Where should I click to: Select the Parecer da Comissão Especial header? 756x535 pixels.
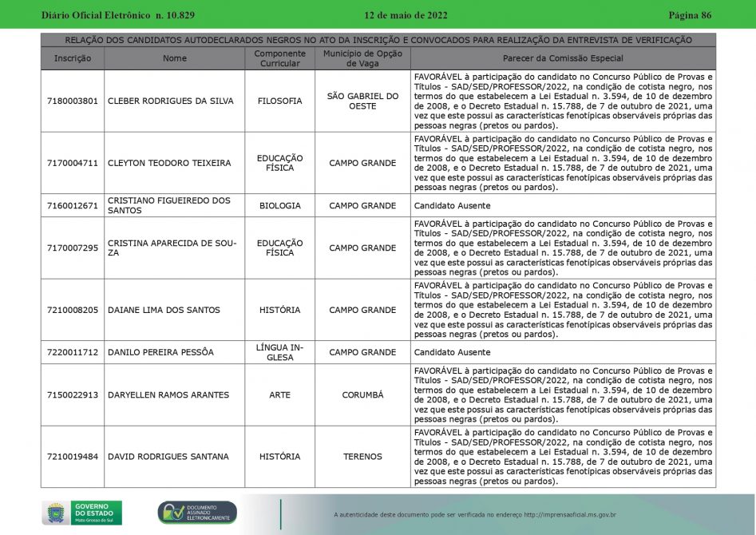pyautogui.click(x=563, y=58)
